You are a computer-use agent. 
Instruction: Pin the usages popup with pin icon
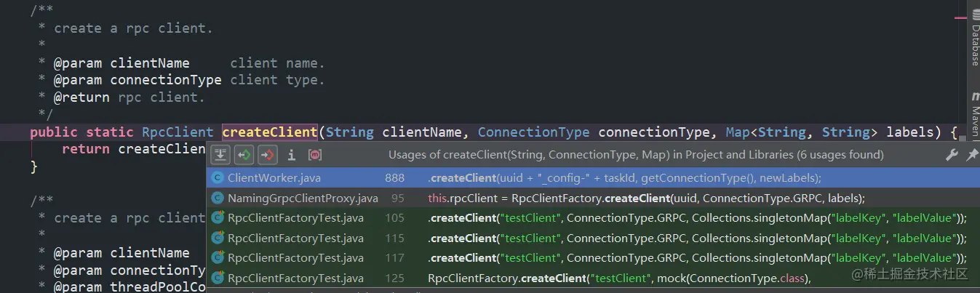[x=971, y=155]
